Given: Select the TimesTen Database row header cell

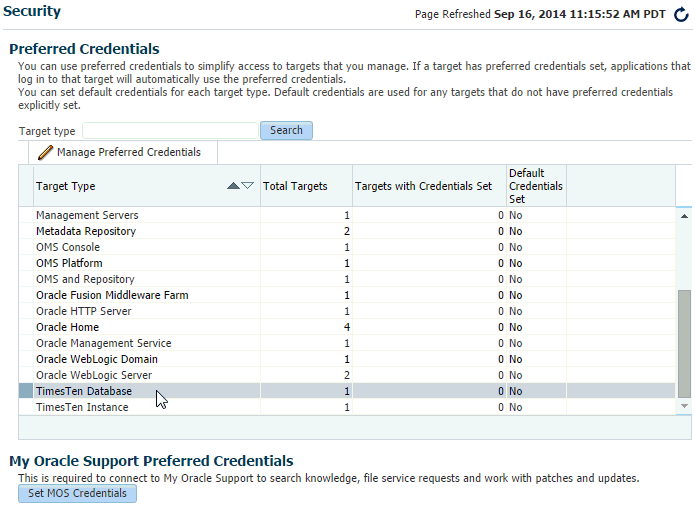Looking at the screenshot, I should (26, 391).
